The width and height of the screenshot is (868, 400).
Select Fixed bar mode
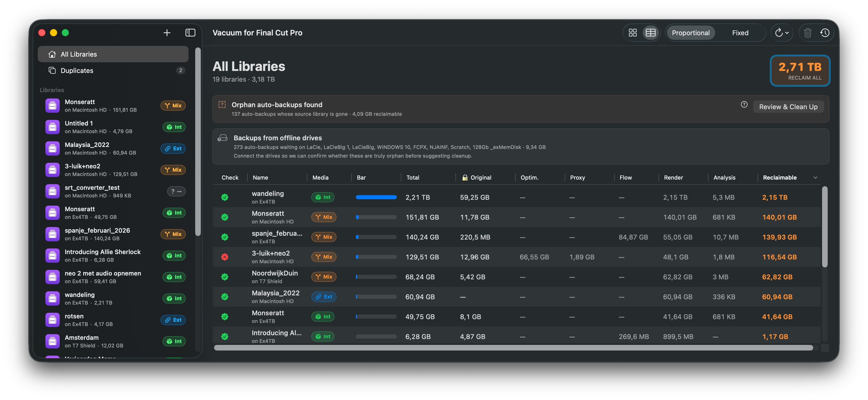tap(740, 33)
